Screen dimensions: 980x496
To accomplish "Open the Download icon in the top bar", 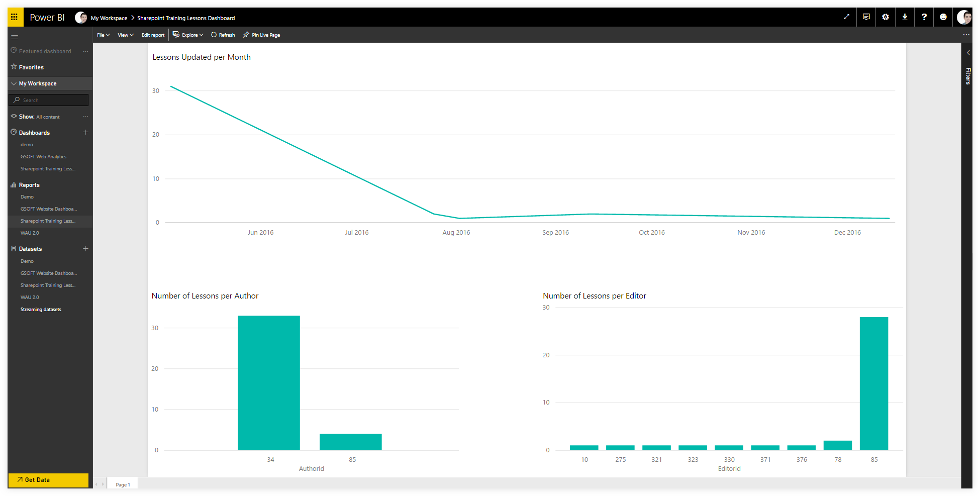I will pos(905,17).
